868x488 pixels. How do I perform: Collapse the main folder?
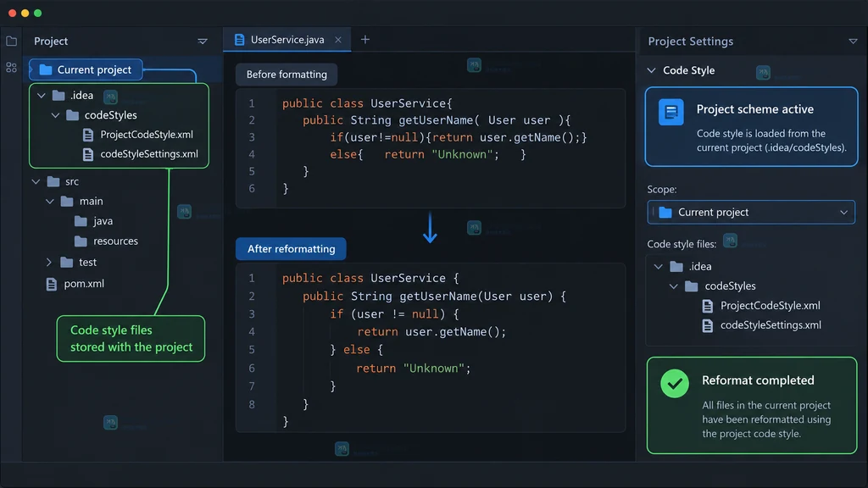click(x=50, y=202)
